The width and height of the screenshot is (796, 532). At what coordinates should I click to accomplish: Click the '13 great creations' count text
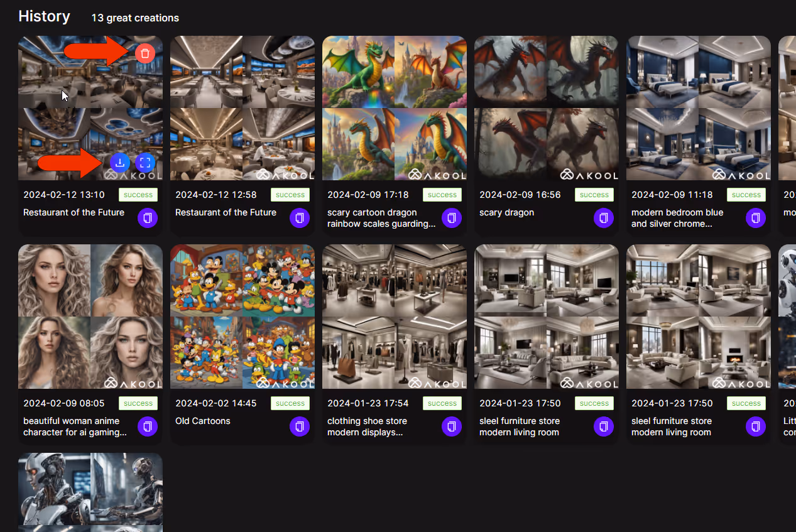tap(135, 18)
